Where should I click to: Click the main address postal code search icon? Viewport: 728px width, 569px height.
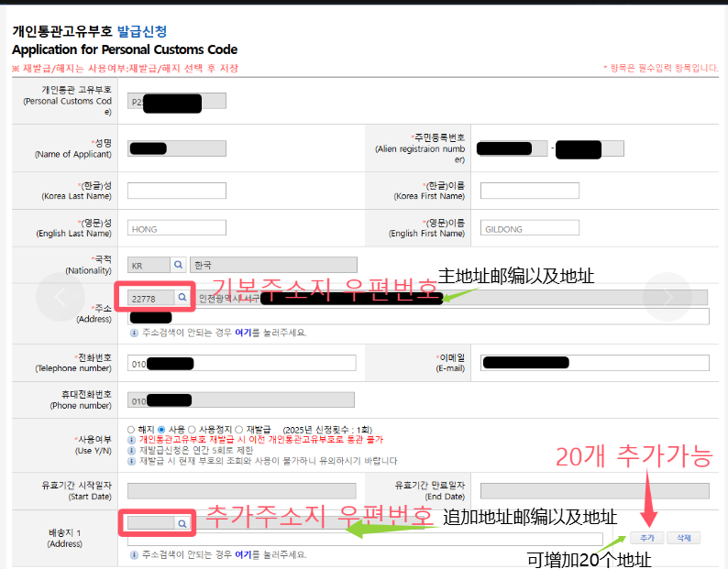[182, 298]
